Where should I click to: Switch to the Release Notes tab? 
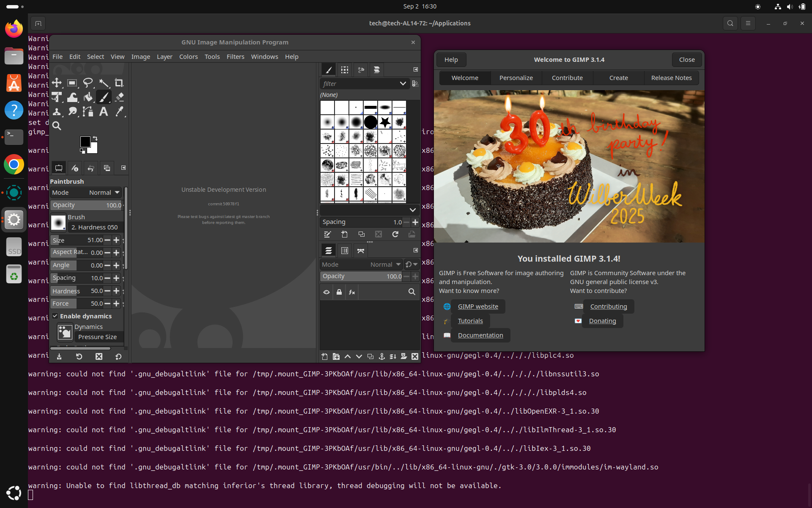point(671,78)
